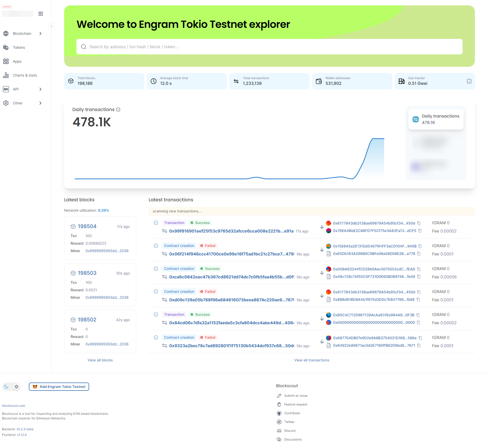Open backend version v5.2.3-beta link
This screenshot has height=448, width=487.
(25, 429)
